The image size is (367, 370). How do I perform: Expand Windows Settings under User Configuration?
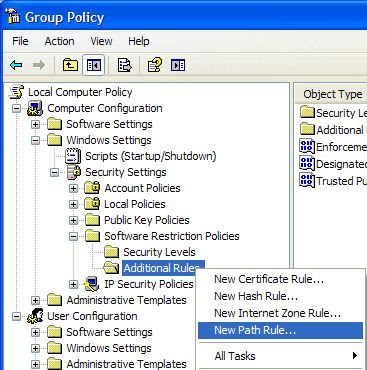coord(35,348)
